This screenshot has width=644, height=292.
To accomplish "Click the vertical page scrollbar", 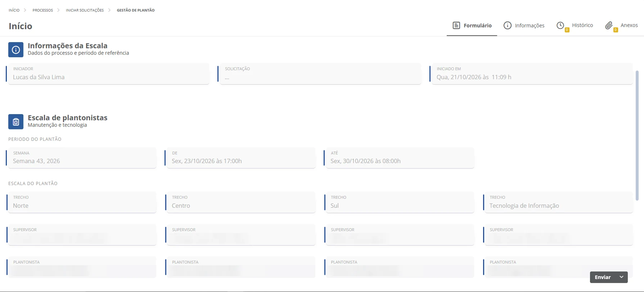I will click(x=637, y=135).
